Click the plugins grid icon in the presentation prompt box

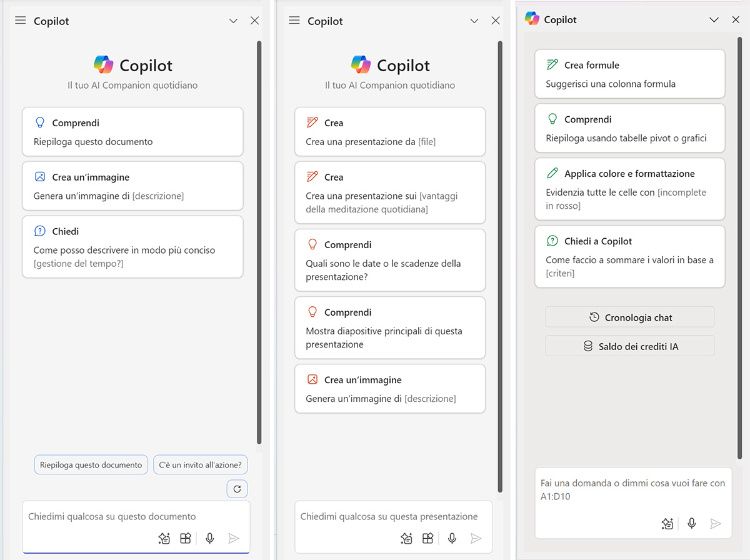(428, 538)
